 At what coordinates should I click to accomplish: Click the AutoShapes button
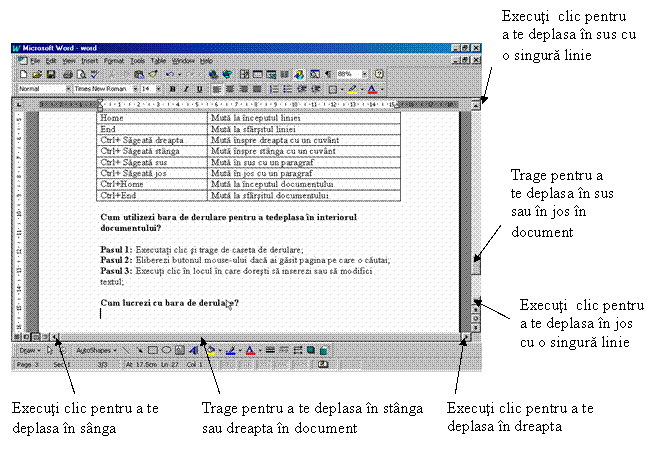coord(92,351)
